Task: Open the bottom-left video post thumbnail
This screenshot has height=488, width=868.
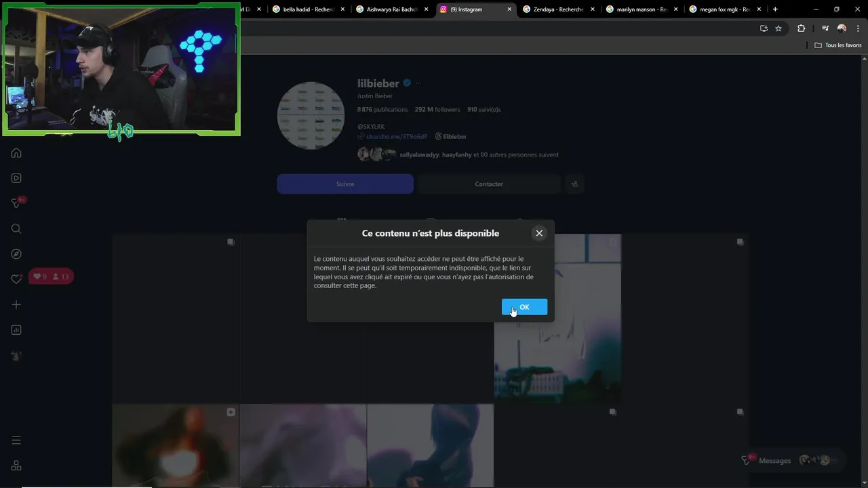Action: (x=175, y=445)
